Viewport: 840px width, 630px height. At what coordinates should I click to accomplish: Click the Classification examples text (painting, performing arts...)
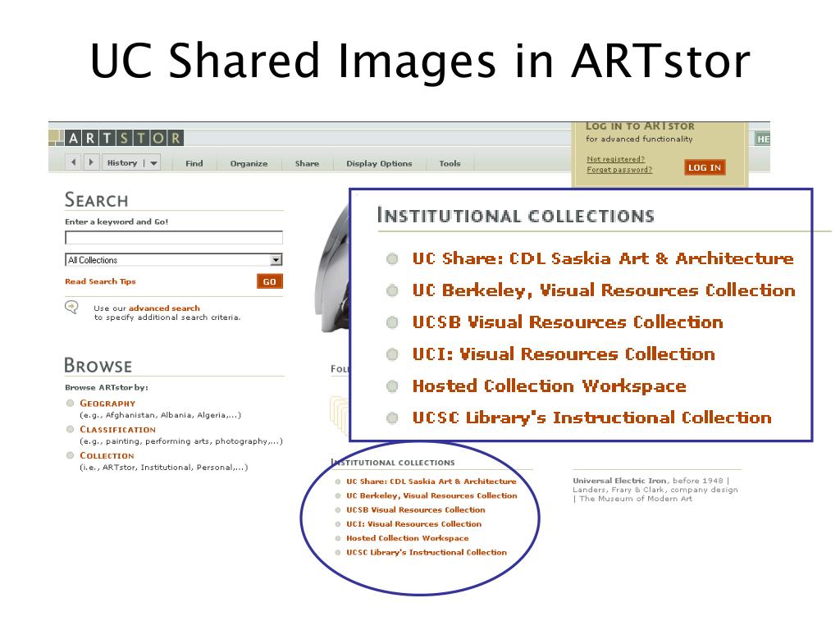coord(181,441)
